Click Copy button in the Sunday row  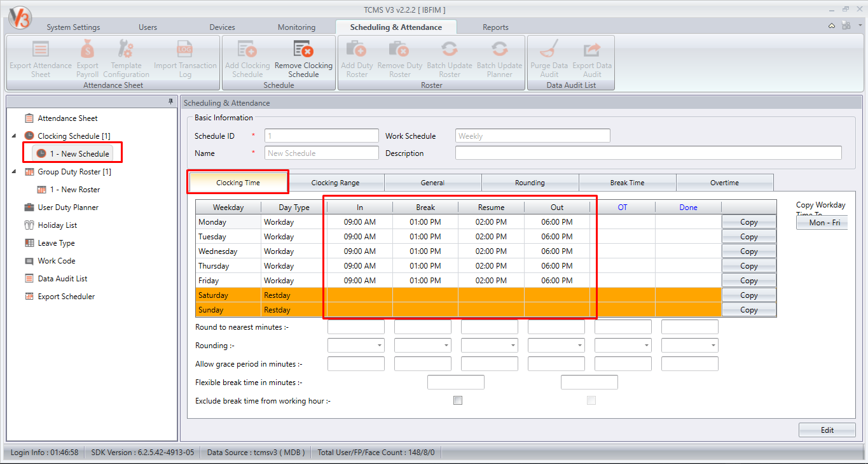coord(749,310)
